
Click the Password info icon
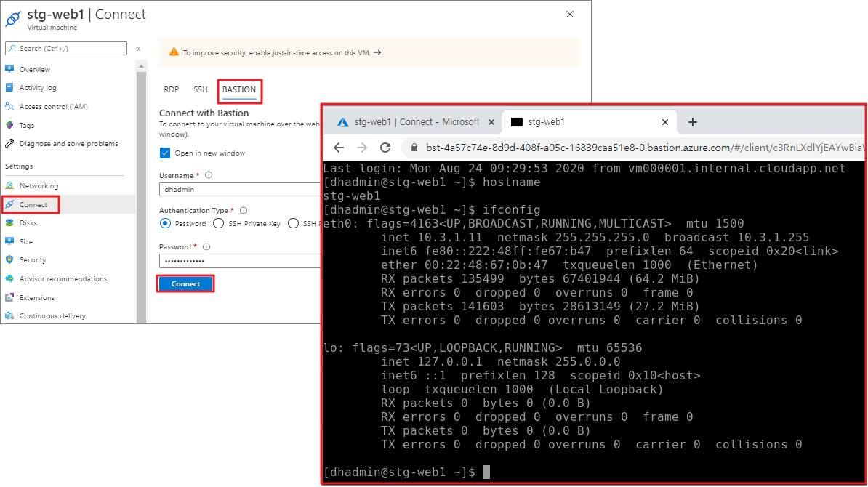click(206, 247)
